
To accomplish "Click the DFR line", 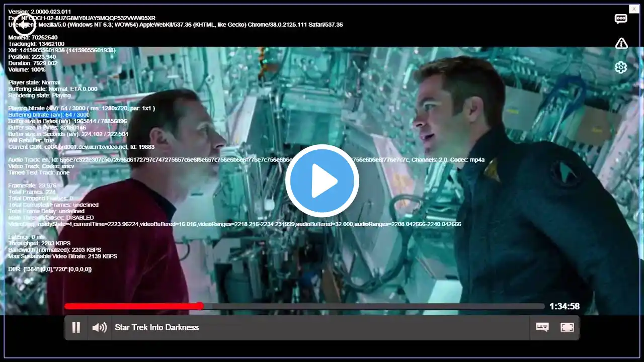I will click(50, 269).
